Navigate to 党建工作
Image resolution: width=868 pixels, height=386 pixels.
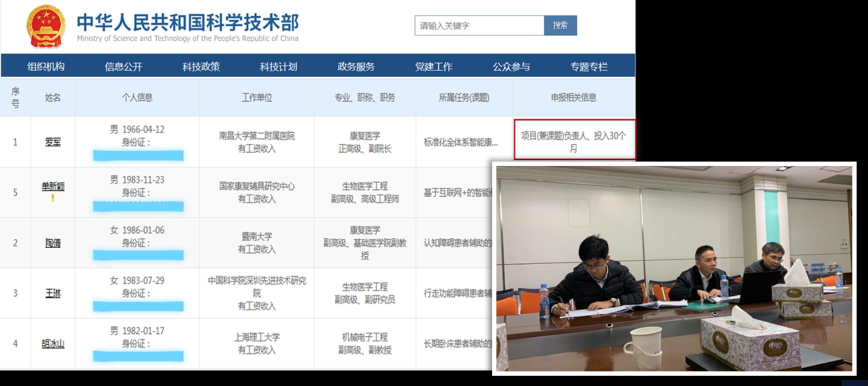433,66
